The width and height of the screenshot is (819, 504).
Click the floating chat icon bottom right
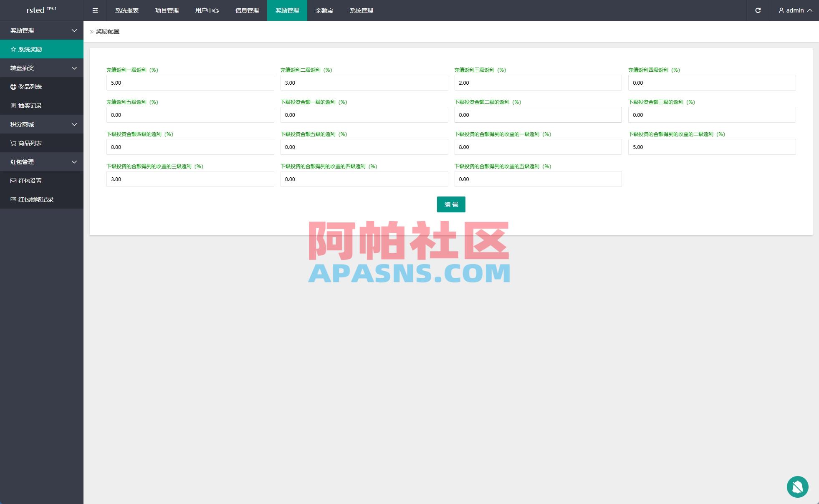(798, 487)
